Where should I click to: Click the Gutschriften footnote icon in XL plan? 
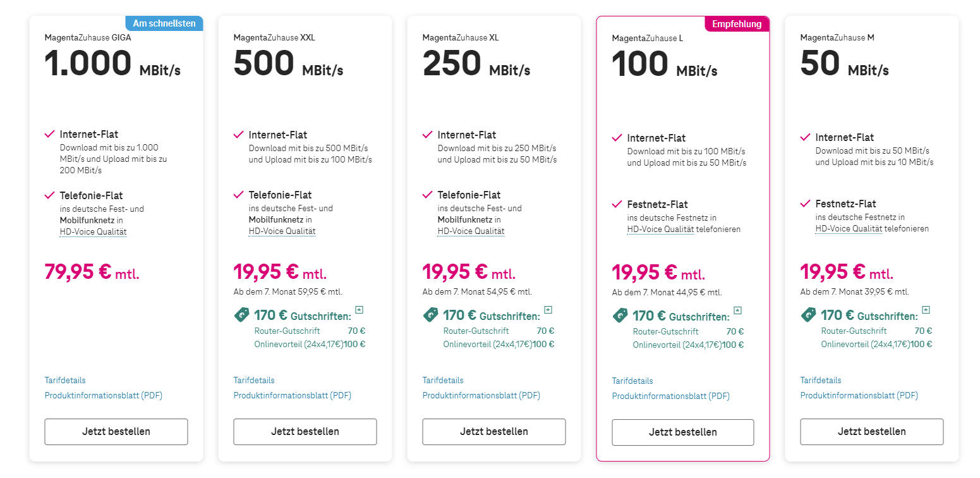point(548,310)
